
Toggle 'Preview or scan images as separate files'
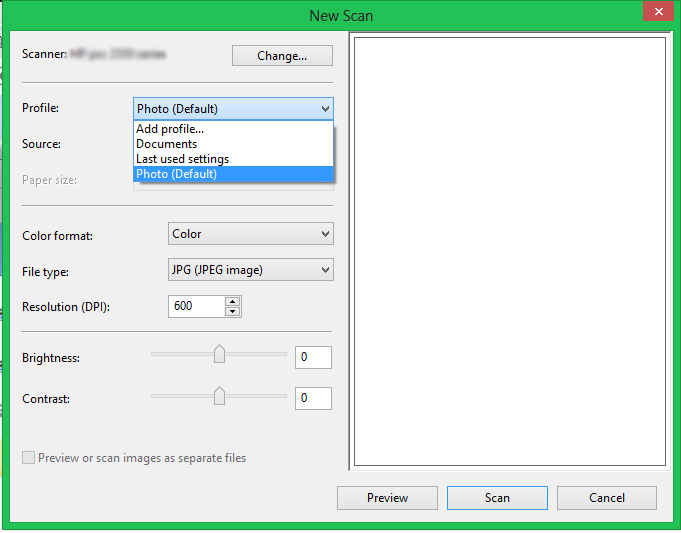[28, 458]
